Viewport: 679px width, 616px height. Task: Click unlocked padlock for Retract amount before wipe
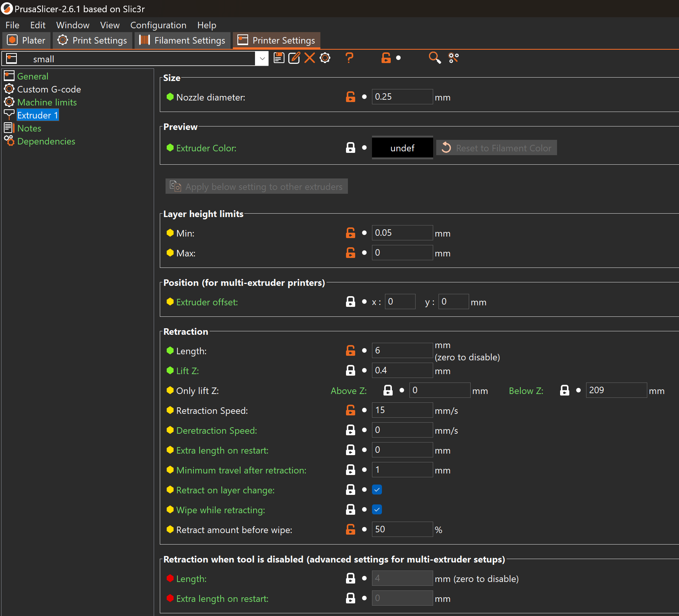351,529
